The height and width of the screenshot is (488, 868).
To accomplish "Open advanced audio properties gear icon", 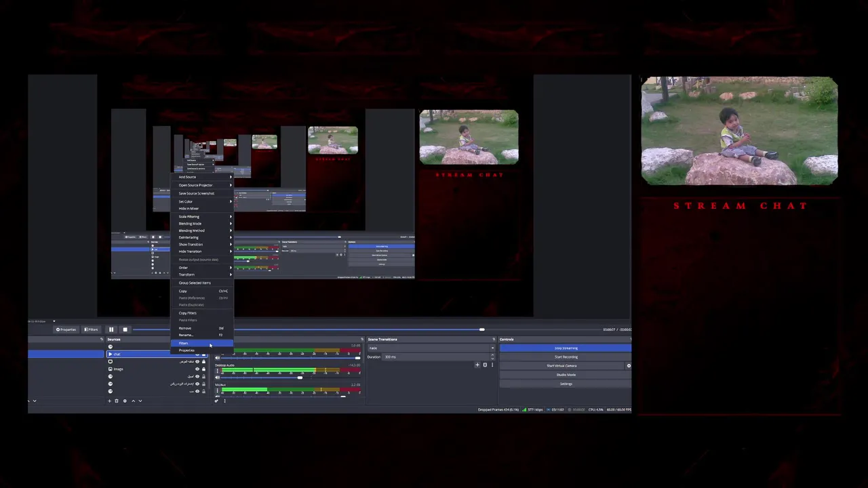I will 216,401.
